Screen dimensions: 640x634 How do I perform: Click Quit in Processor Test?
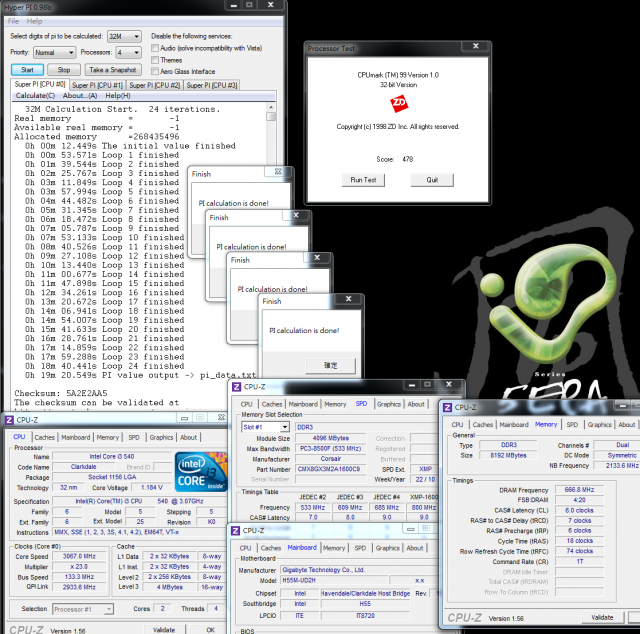[x=432, y=180]
